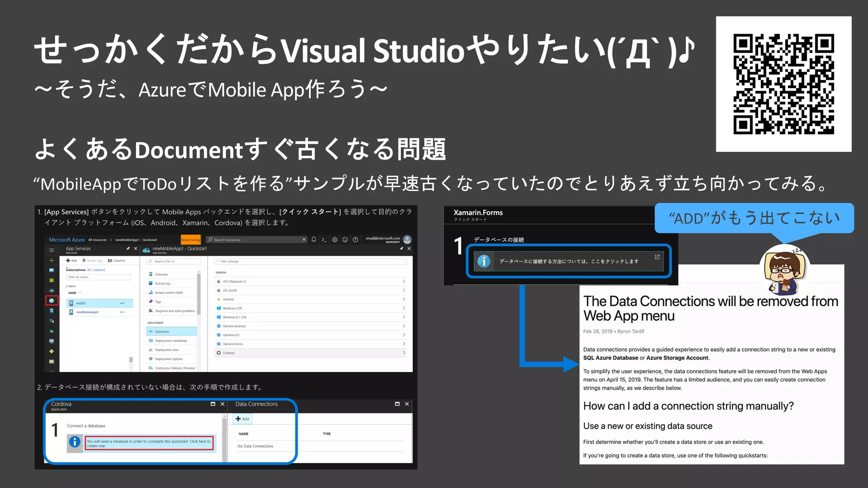Open the SQL databases icon in sidebar
This screenshot has width=868, height=488.
click(51, 311)
